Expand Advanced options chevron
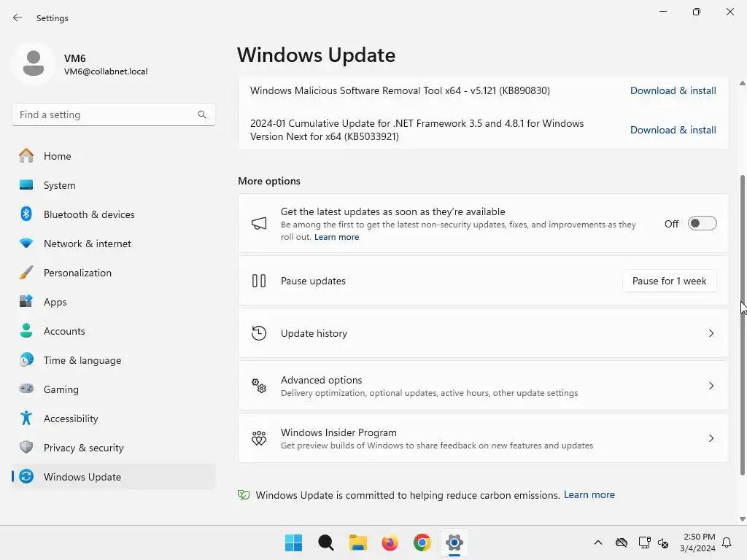The width and height of the screenshot is (747, 560). tap(711, 386)
